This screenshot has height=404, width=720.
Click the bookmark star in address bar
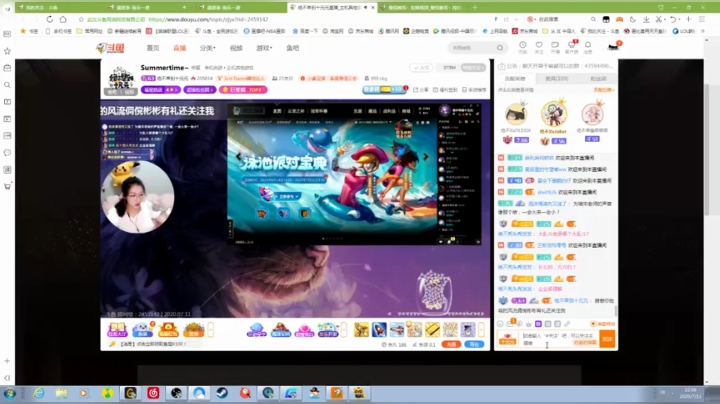[81, 19]
